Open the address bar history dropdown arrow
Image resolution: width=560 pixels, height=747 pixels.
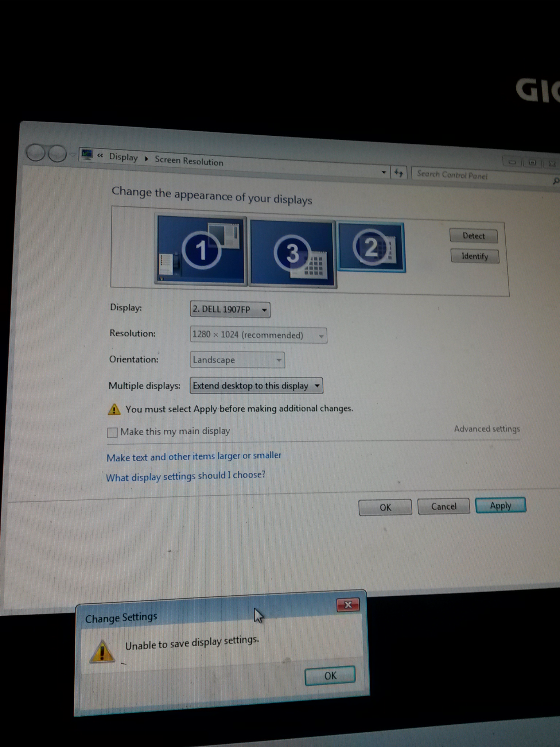(x=384, y=172)
